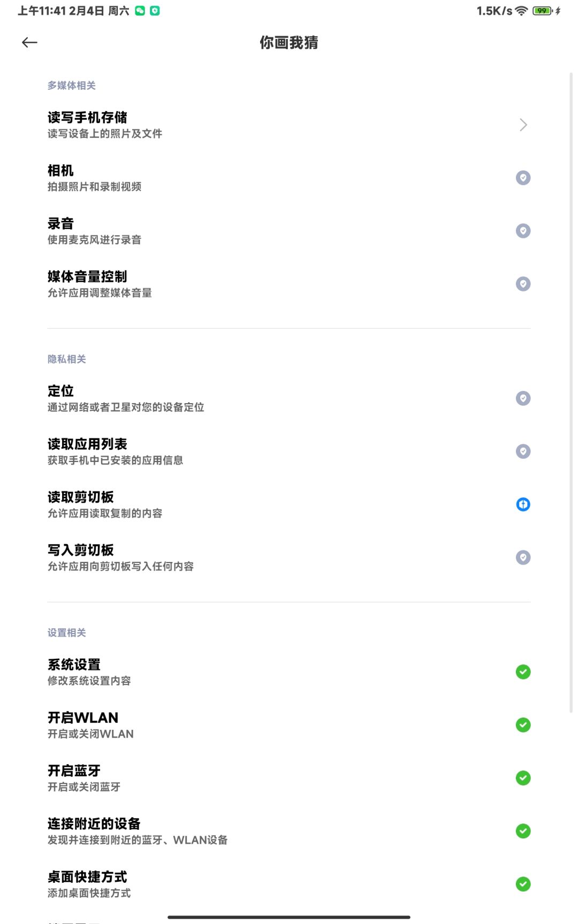578x924 pixels.
Task: Tap the 定位 permission title text
Action: click(x=60, y=391)
